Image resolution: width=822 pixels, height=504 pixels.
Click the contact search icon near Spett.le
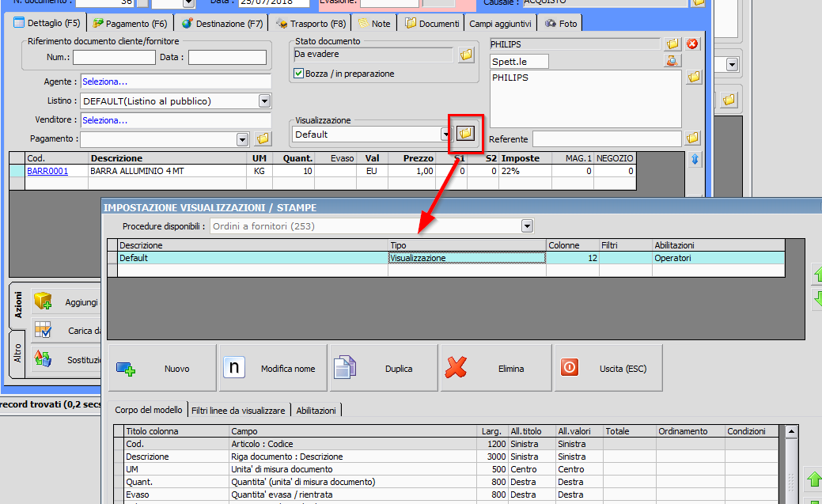(x=672, y=61)
